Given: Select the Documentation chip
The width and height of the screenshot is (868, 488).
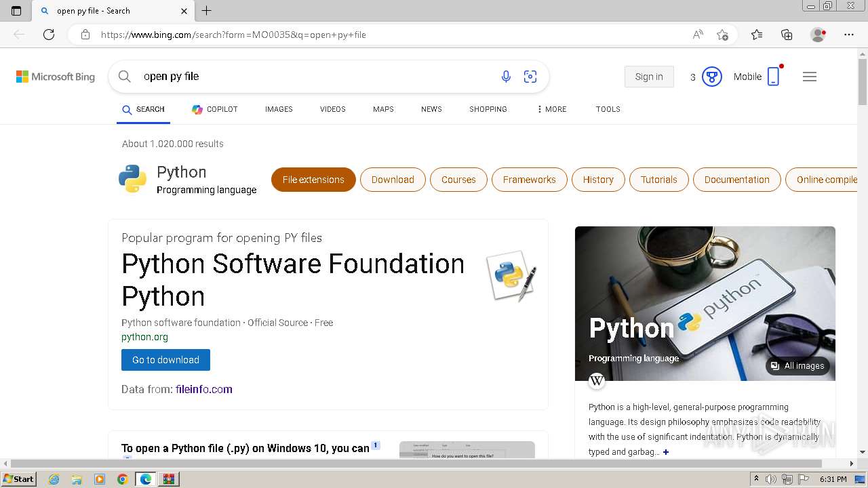Looking at the screenshot, I should 736,180.
